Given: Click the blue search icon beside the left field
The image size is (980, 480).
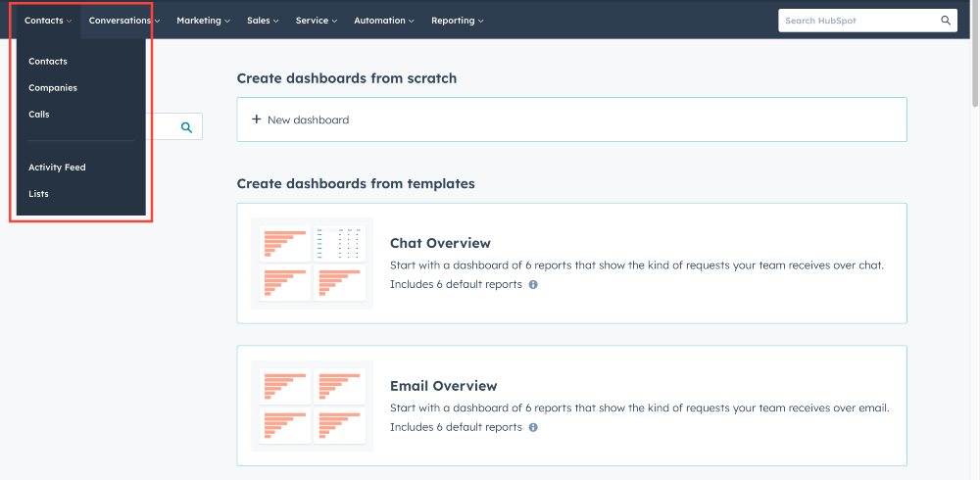Looking at the screenshot, I should (186, 127).
